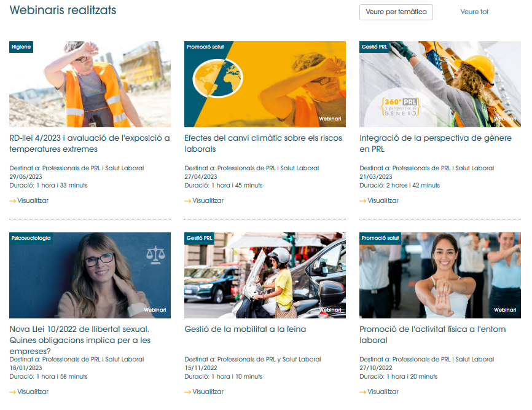Click the Veure per temàtica button
The image size is (532, 410).
click(396, 12)
